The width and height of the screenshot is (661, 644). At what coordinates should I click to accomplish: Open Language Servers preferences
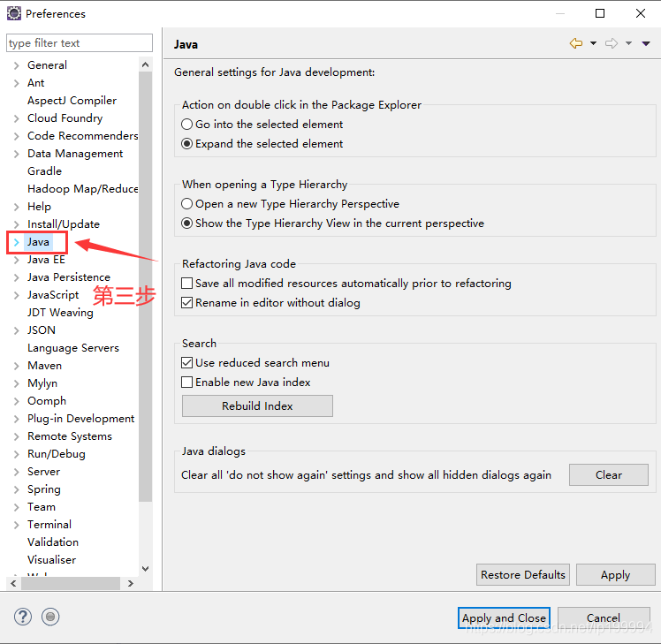tap(73, 348)
